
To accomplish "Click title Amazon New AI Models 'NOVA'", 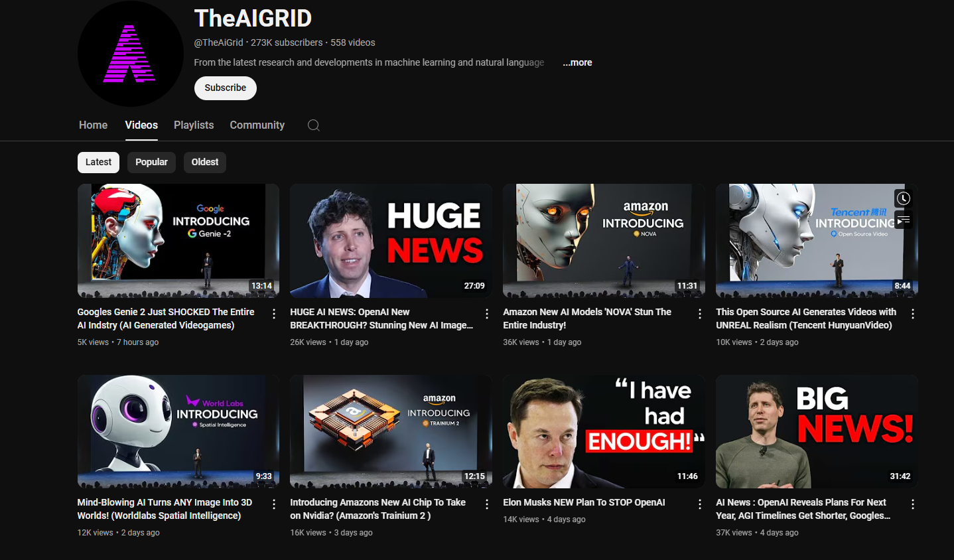I will (587, 318).
